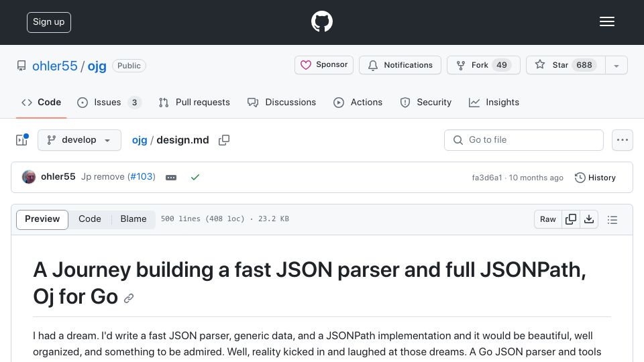Image resolution: width=644 pixels, height=362 pixels.
Task: Click the 'Jp remove' commit message
Action: pyautogui.click(x=103, y=177)
